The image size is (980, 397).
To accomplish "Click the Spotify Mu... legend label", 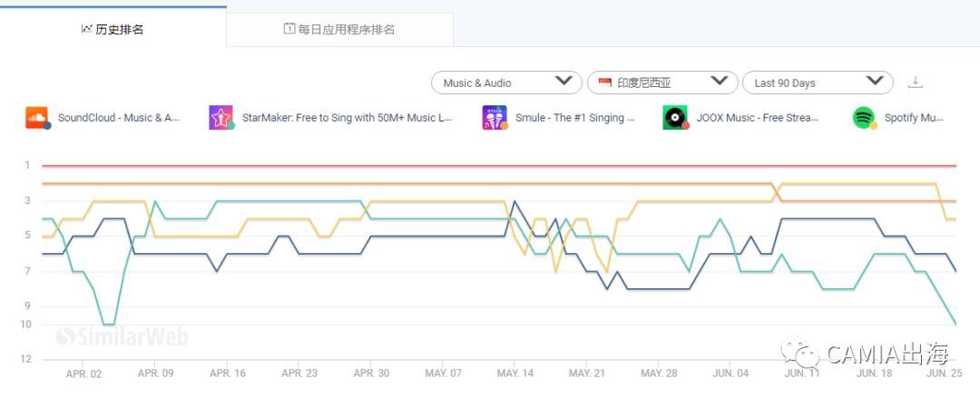I will coord(914,118).
